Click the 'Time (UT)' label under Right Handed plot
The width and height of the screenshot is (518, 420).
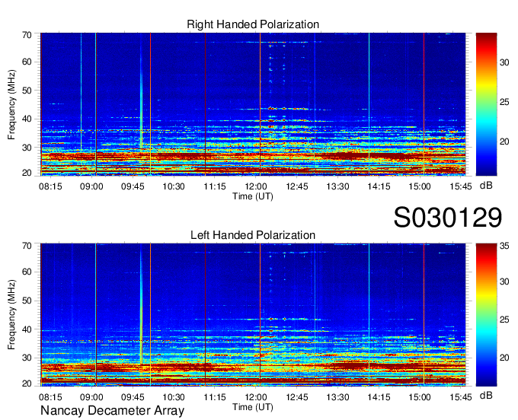(253, 196)
